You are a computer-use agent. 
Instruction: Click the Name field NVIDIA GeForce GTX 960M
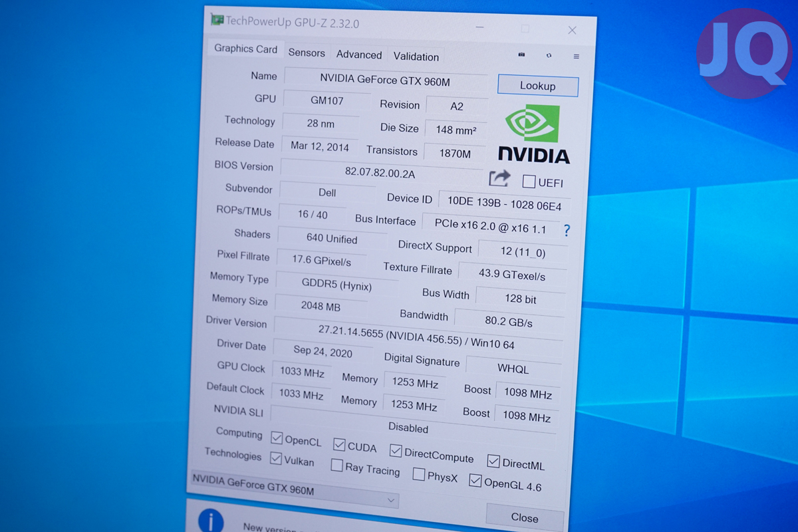(x=386, y=80)
